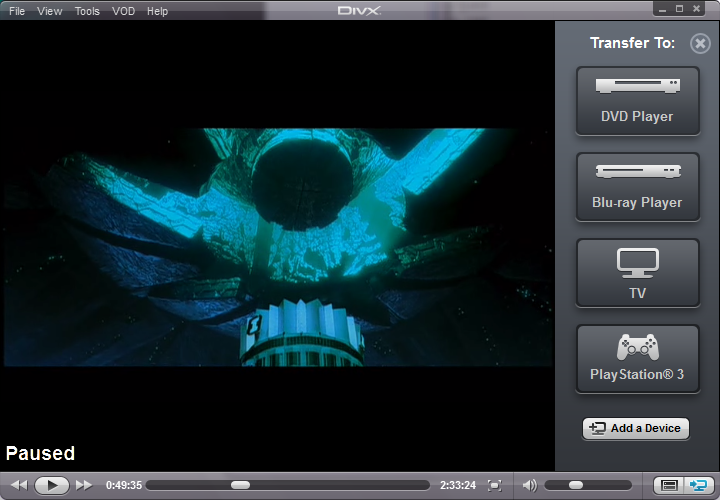Toggle fullscreen mode icon
The image size is (720, 501).
pos(495,485)
